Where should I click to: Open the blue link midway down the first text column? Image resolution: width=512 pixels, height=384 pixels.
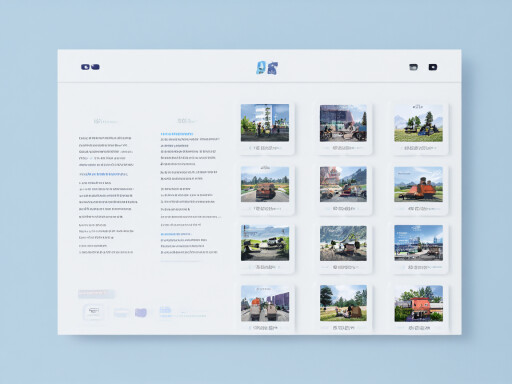[x=103, y=174]
